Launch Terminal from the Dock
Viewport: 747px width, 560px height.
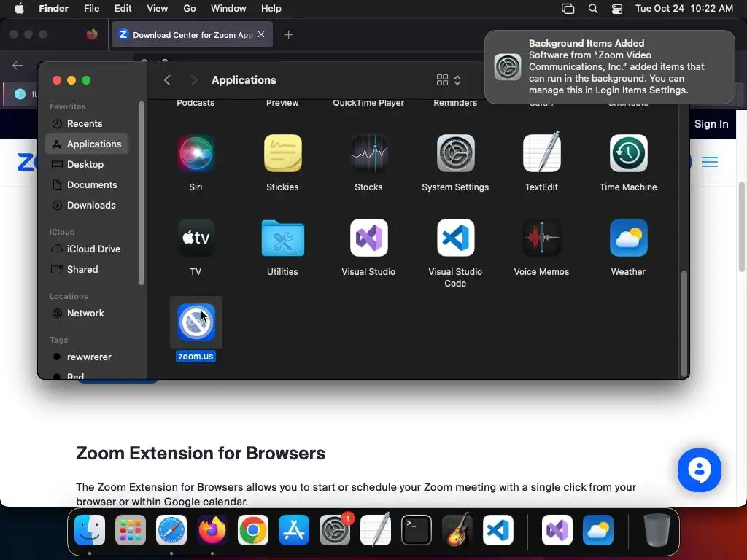tap(417, 530)
